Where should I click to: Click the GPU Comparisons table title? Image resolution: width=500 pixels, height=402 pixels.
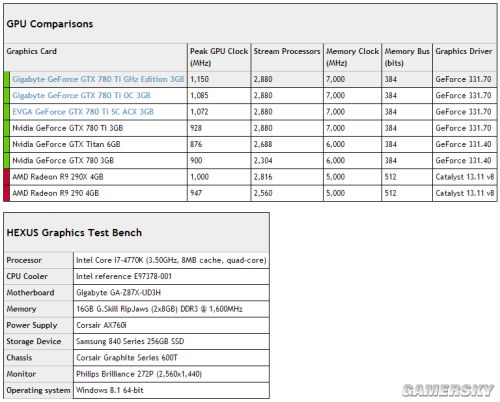click(x=50, y=24)
